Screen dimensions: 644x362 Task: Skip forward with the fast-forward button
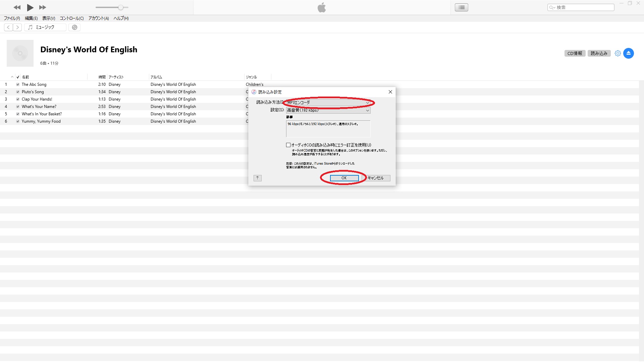(x=43, y=7)
